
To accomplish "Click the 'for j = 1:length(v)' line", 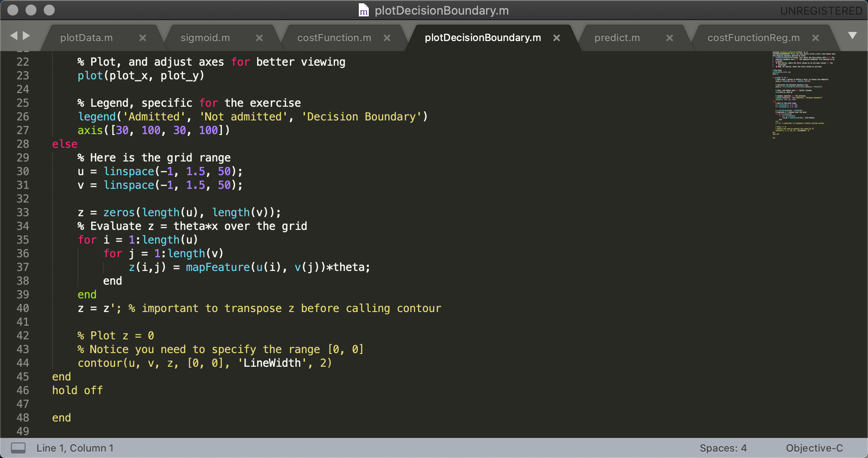I will (x=163, y=254).
